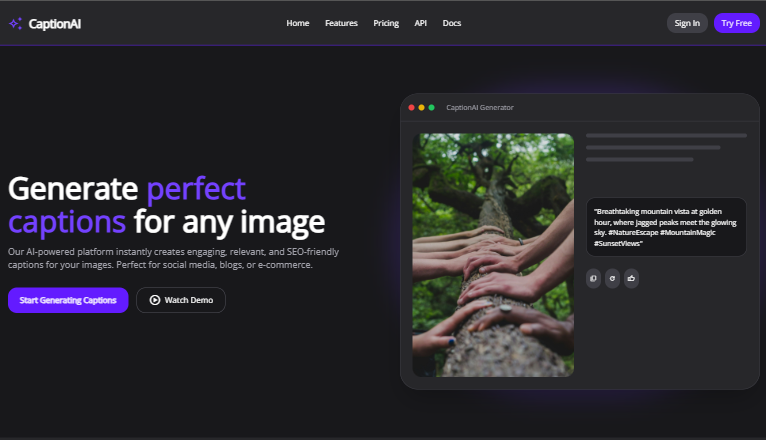The image size is (766, 440).
Task: Open the Home nav link
Action: pyautogui.click(x=298, y=23)
